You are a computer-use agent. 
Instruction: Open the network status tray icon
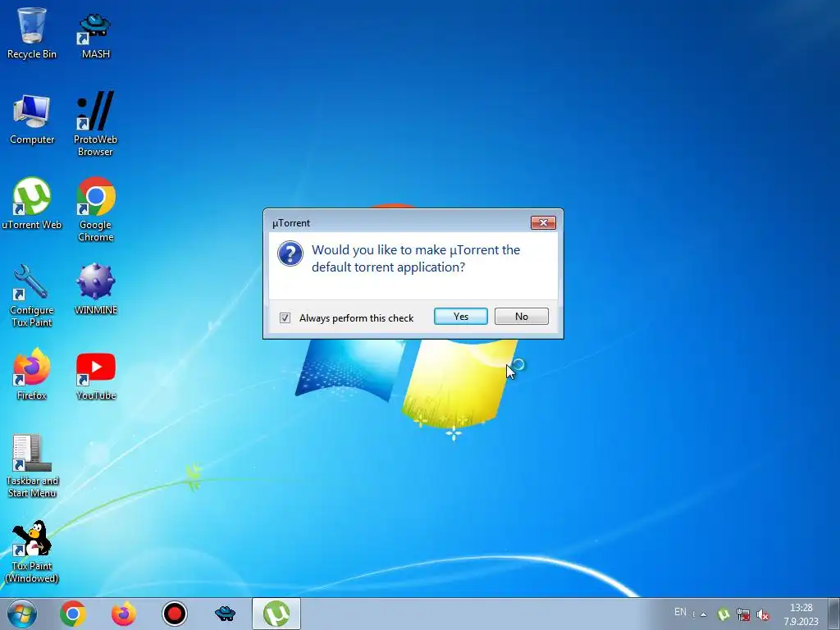(743, 614)
